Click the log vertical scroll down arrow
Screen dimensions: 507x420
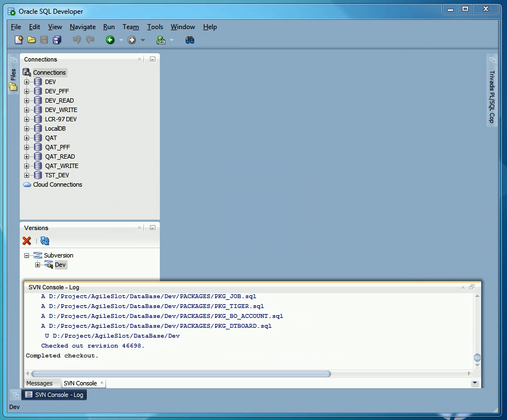coord(477,365)
